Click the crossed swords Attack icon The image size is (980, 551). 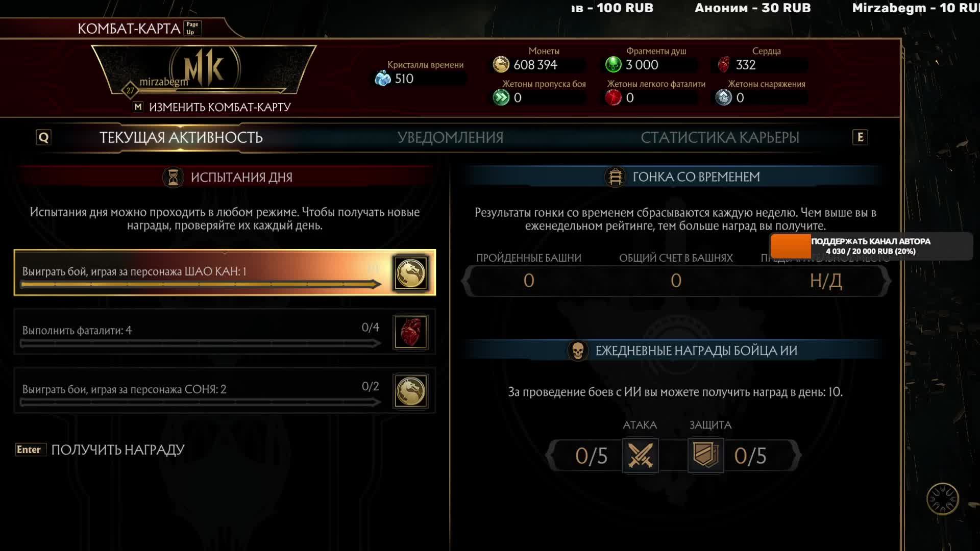pos(640,456)
